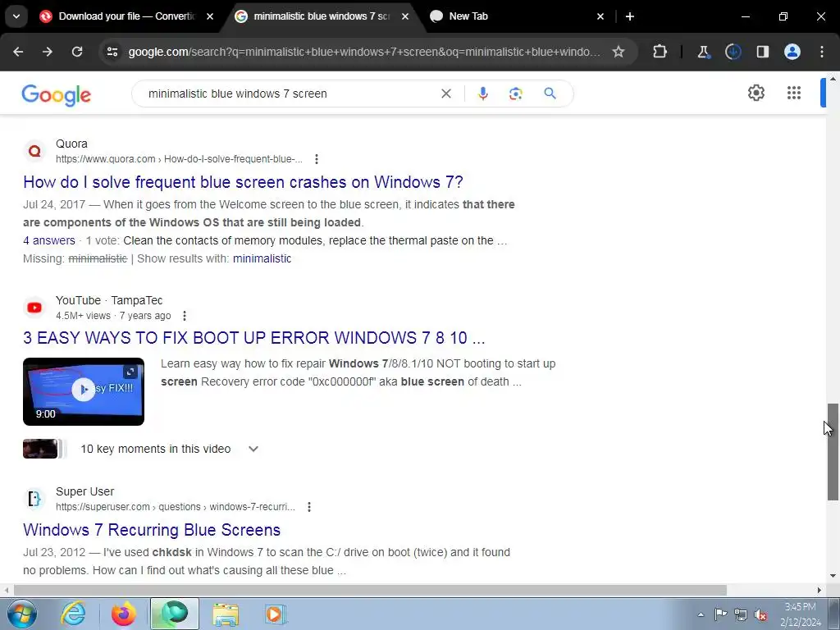
Task: Click scroll-down arrow of vertical scrollbar
Action: (833, 576)
